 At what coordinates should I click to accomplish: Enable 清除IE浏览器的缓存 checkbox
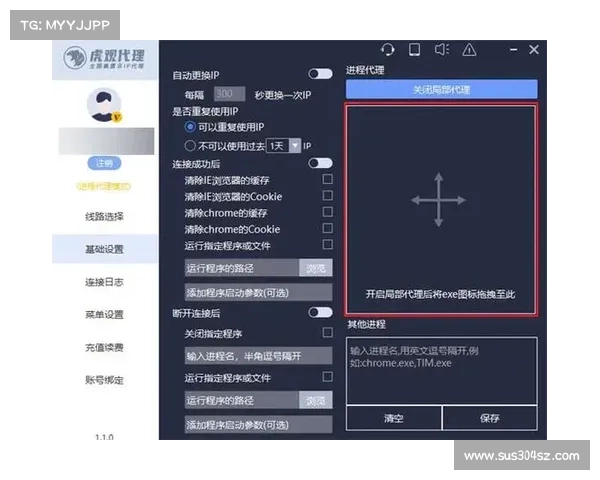click(x=327, y=179)
